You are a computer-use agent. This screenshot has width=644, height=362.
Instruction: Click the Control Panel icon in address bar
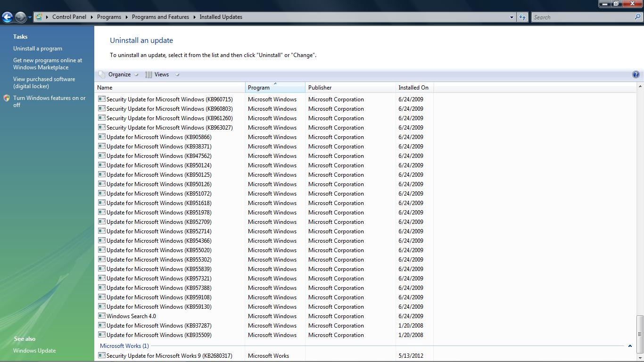[x=39, y=17]
